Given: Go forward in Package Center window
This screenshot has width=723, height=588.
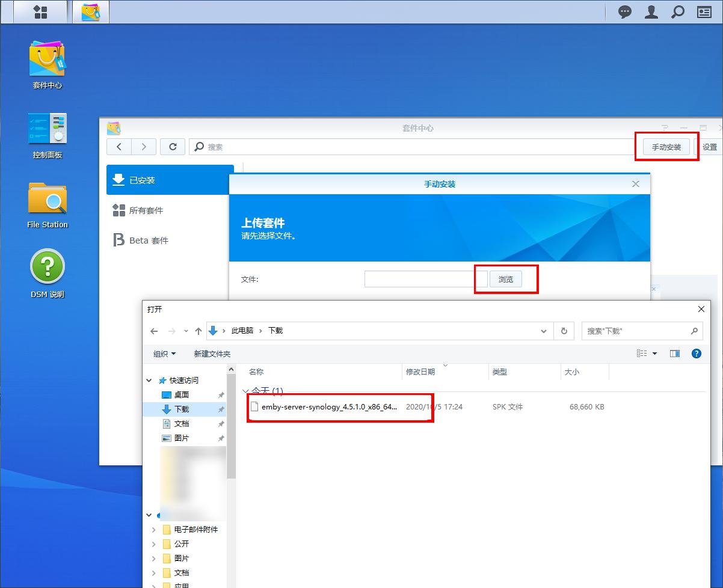Looking at the screenshot, I should [x=144, y=147].
